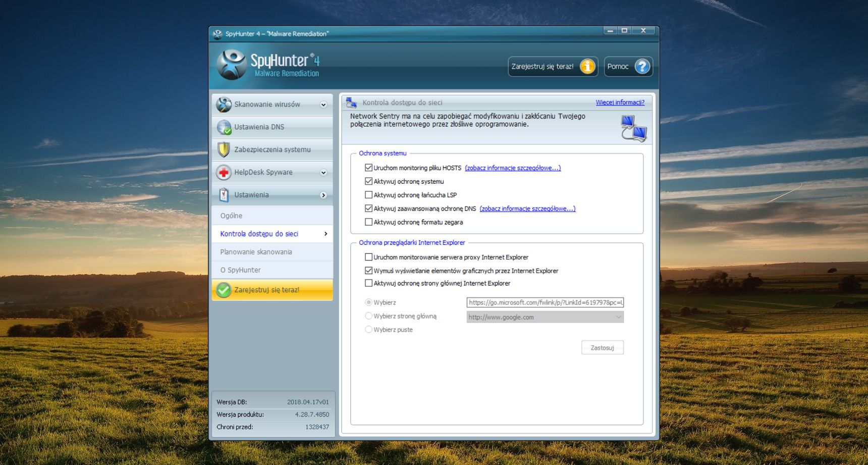Viewport: 868px width, 465px height.
Task: Click the go.microsoft.com URL input field
Action: click(545, 302)
